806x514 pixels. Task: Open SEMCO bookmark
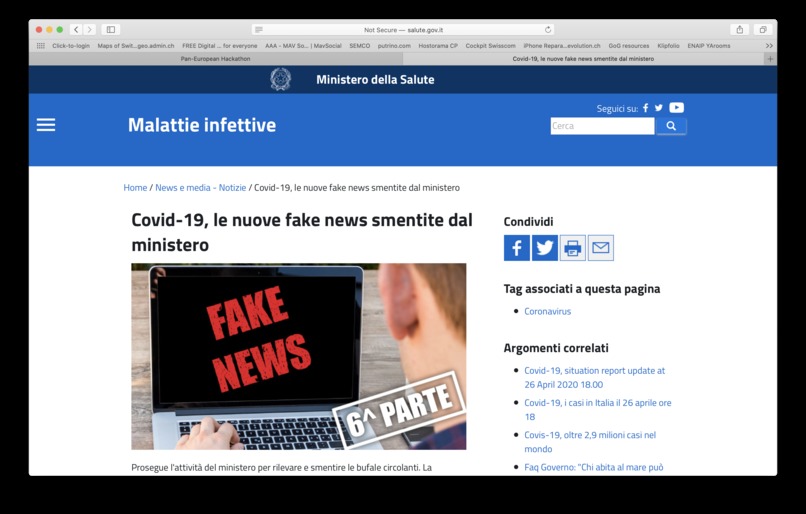(360, 46)
